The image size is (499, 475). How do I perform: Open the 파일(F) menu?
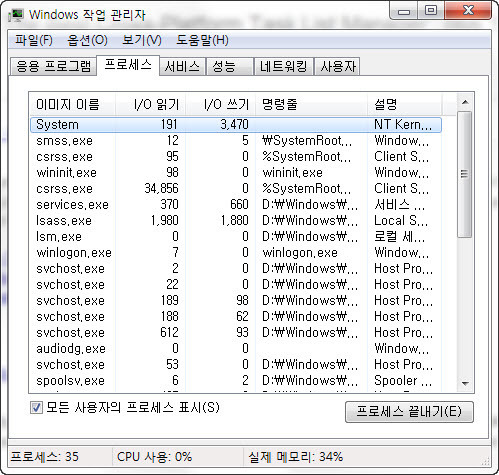point(34,40)
